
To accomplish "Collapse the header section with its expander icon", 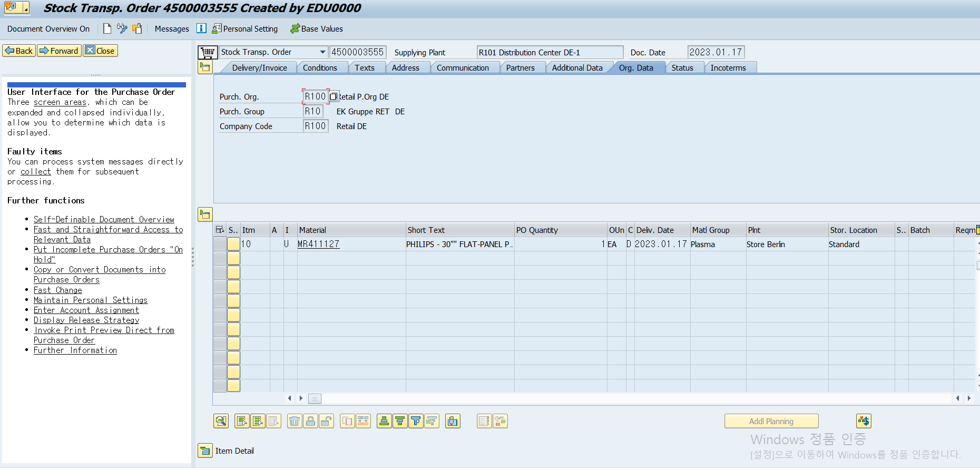I will click(x=205, y=67).
